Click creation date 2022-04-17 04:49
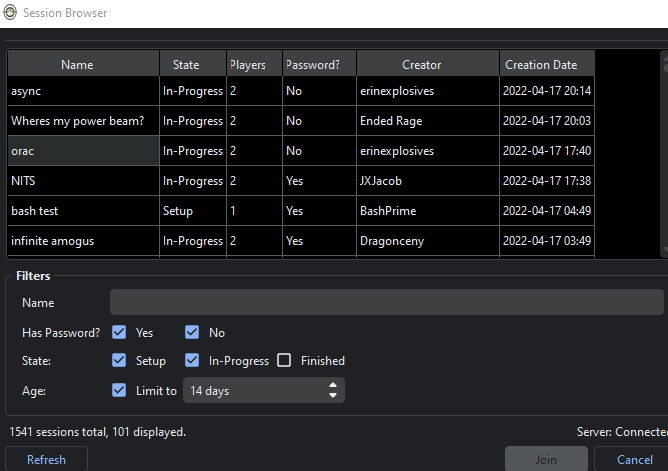This screenshot has width=668, height=471. coord(547,211)
